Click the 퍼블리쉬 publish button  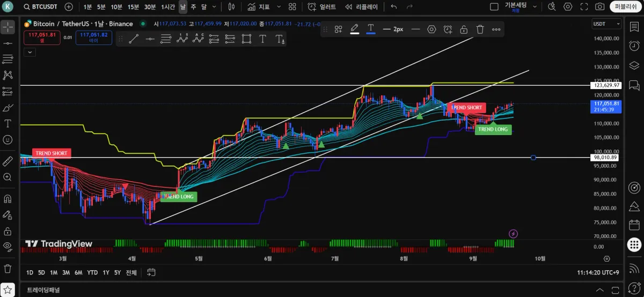[x=625, y=7]
